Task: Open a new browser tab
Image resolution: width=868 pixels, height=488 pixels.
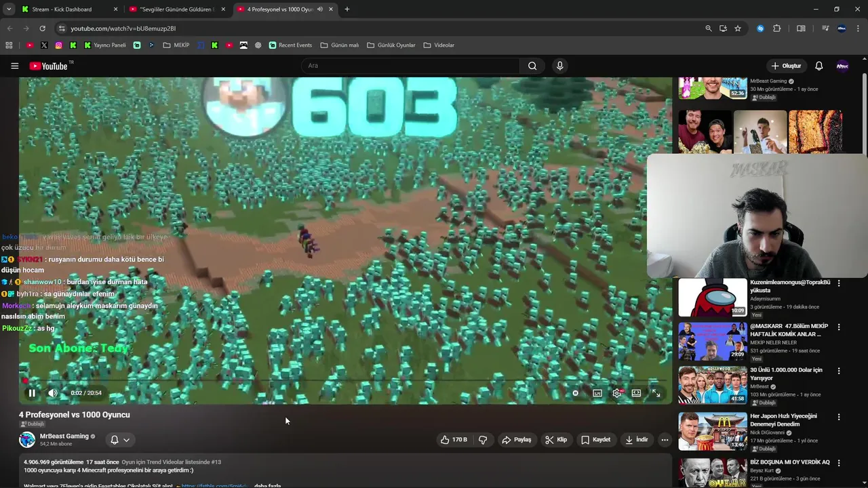Action: coord(347,9)
